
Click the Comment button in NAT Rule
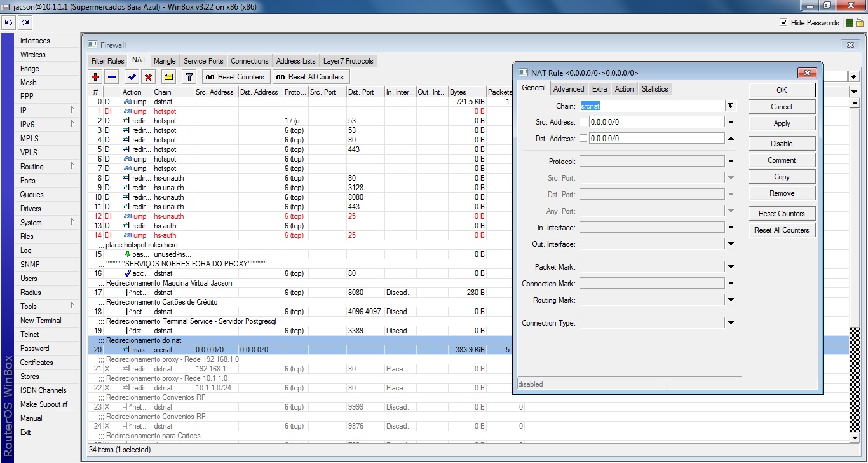point(782,160)
